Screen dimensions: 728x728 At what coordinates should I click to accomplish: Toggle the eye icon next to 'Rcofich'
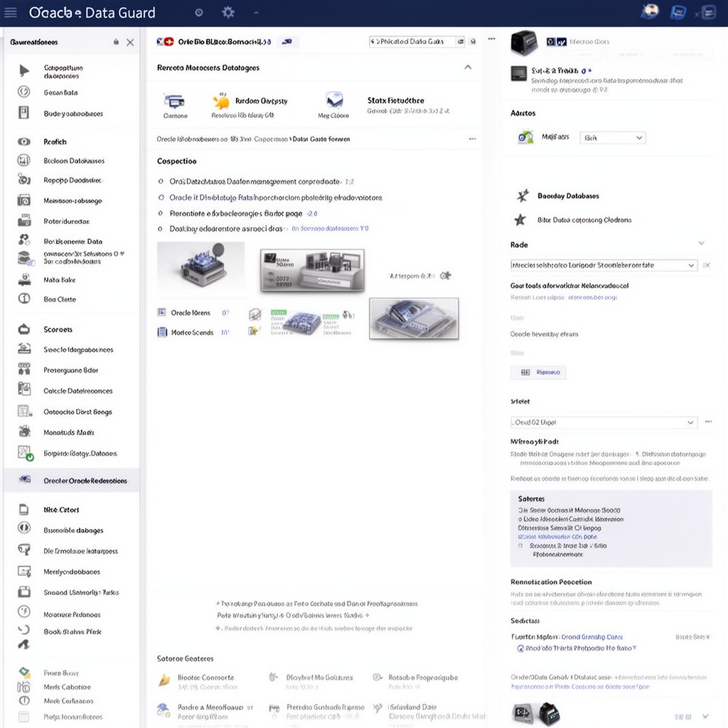click(24, 141)
